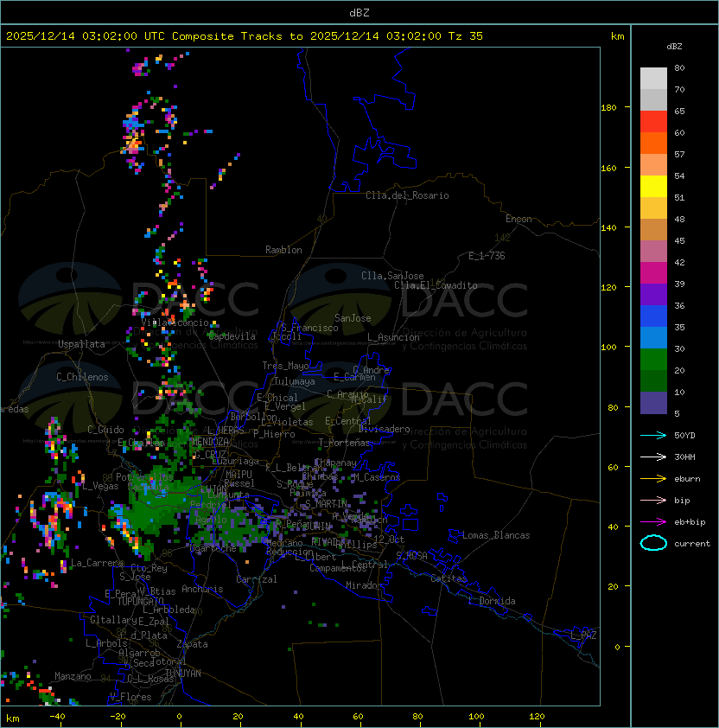Select the tan 45-48 dBZ swatch
This screenshot has width=719, height=728.
653,229
